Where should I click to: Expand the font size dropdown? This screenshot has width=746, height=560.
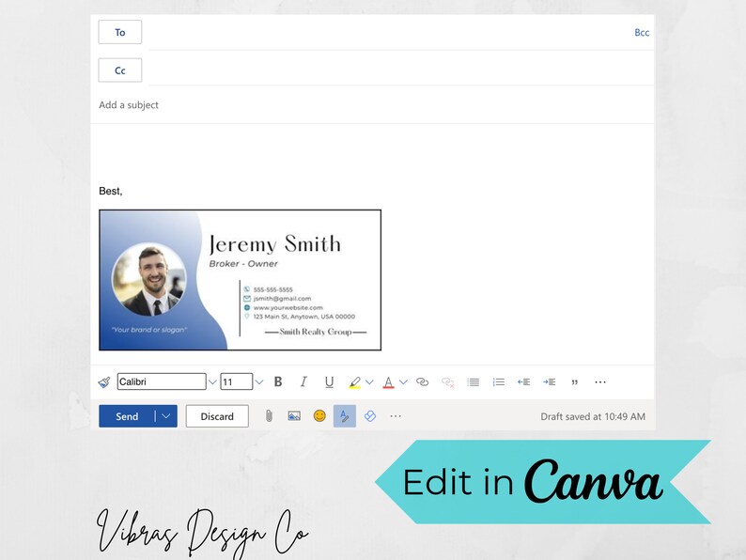pyautogui.click(x=259, y=382)
